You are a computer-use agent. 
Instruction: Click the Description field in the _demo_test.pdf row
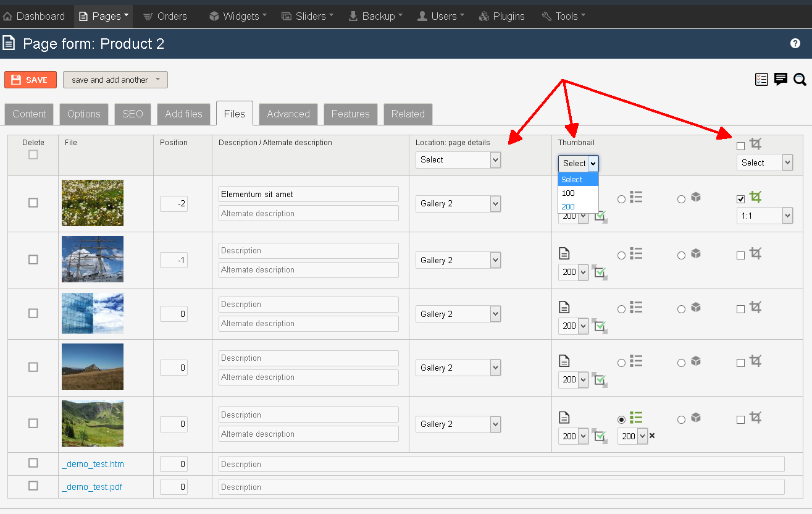[501, 487]
